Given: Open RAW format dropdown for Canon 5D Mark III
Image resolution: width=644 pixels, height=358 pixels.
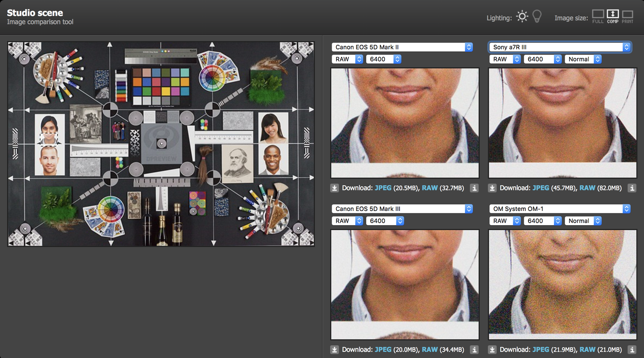Looking at the screenshot, I should tap(347, 221).
